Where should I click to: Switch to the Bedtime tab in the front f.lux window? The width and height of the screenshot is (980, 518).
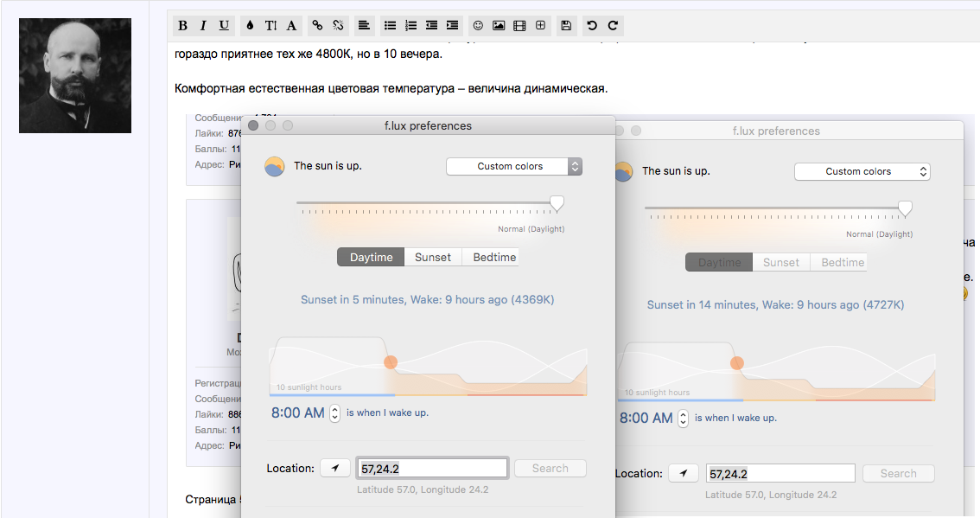493,257
